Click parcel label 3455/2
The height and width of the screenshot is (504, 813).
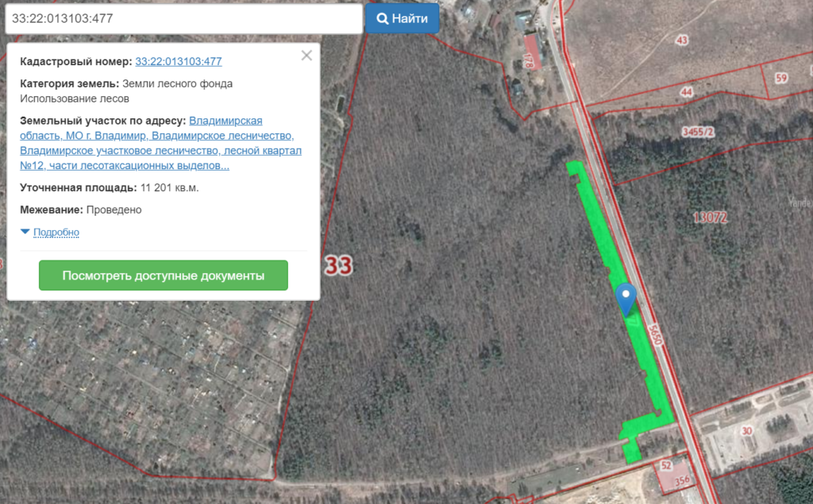tap(698, 132)
